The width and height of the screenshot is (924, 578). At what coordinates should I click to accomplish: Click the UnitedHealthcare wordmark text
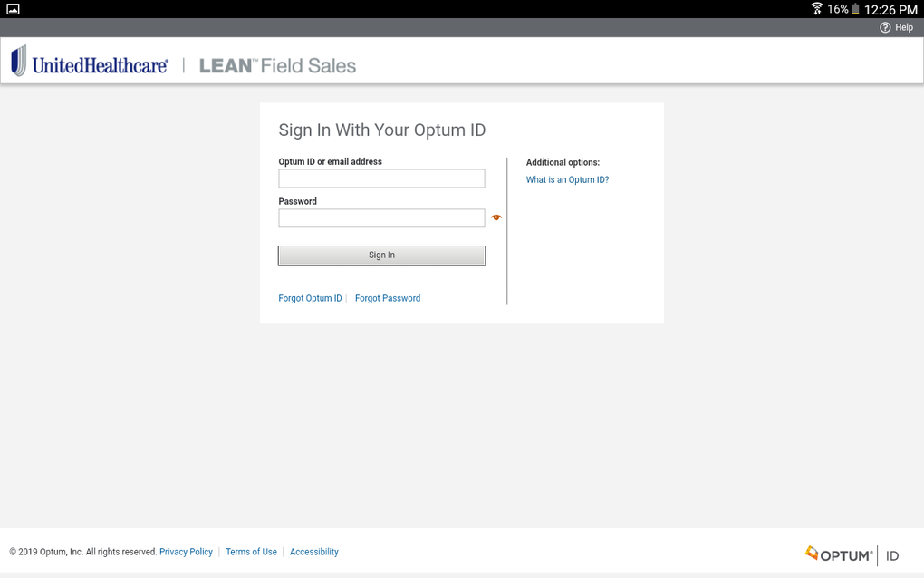[100, 65]
